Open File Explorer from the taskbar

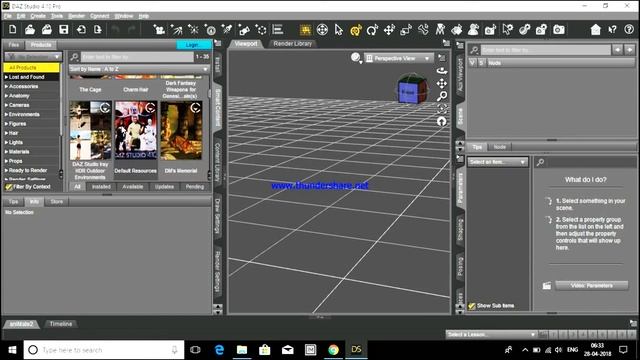(x=242, y=350)
